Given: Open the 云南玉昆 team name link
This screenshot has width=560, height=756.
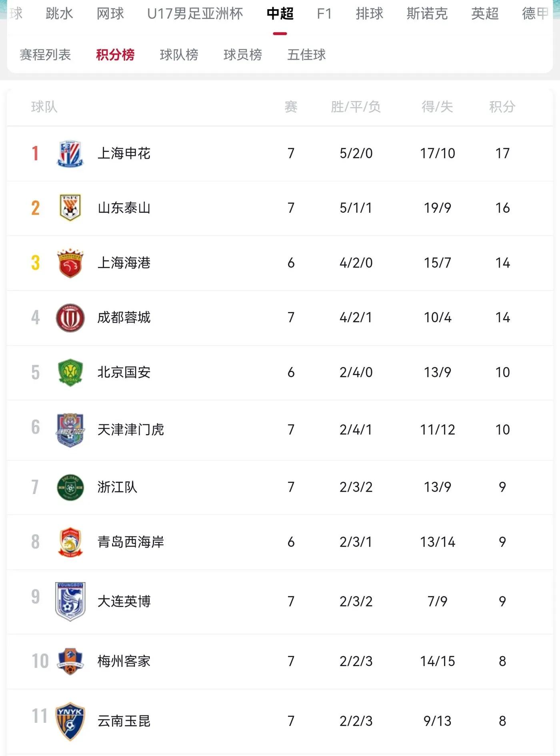Looking at the screenshot, I should click(124, 721).
